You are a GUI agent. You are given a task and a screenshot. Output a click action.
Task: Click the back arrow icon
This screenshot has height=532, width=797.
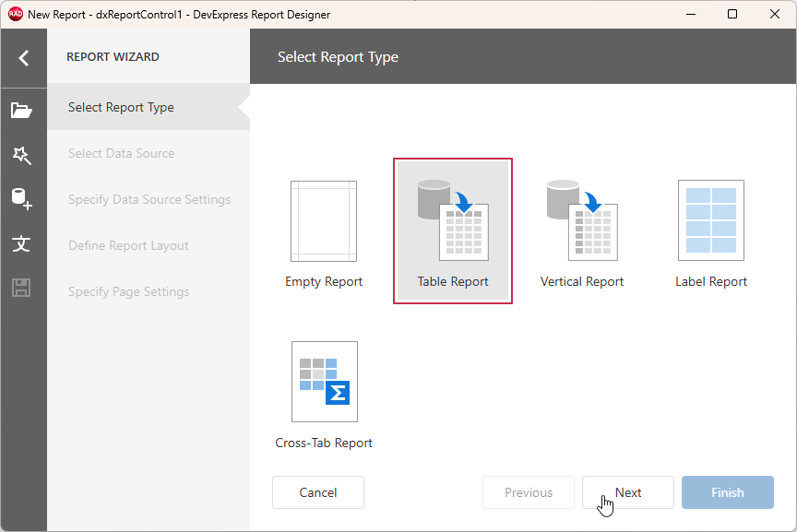click(x=23, y=58)
